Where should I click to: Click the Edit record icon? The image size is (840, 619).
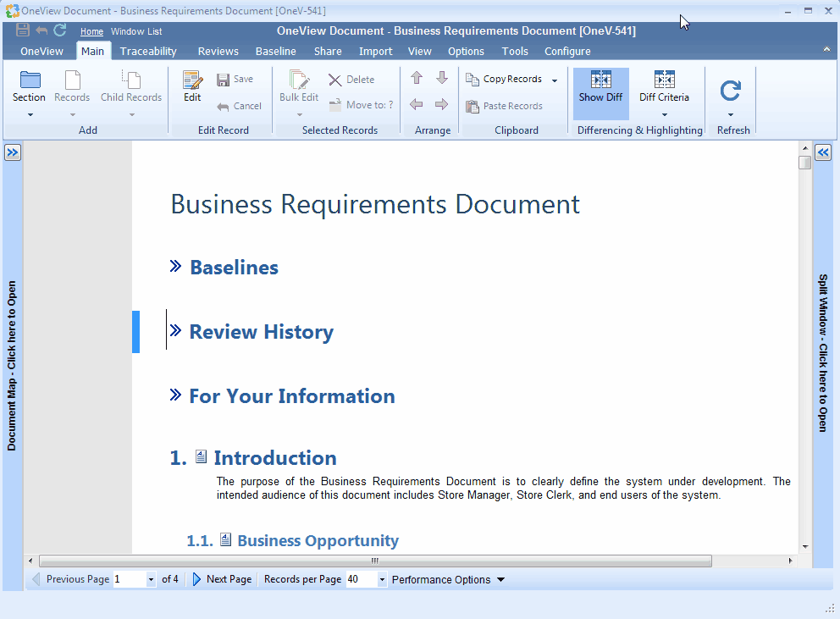[192, 80]
